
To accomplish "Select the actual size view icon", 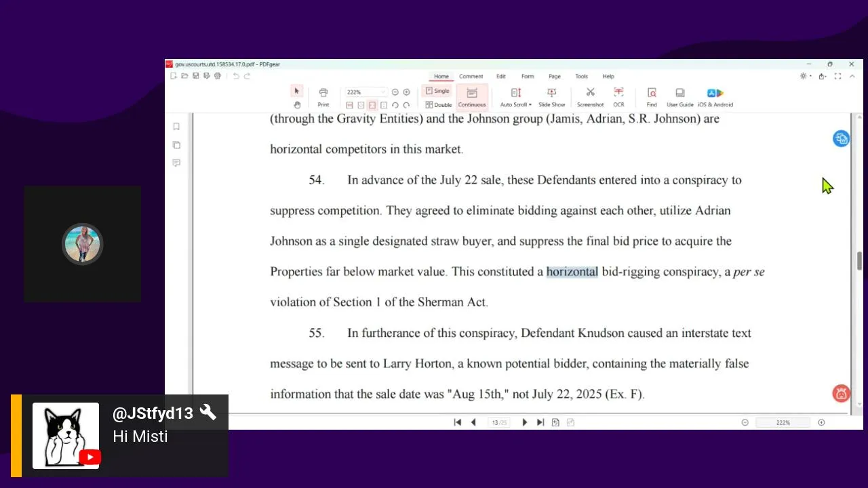I will (350, 105).
